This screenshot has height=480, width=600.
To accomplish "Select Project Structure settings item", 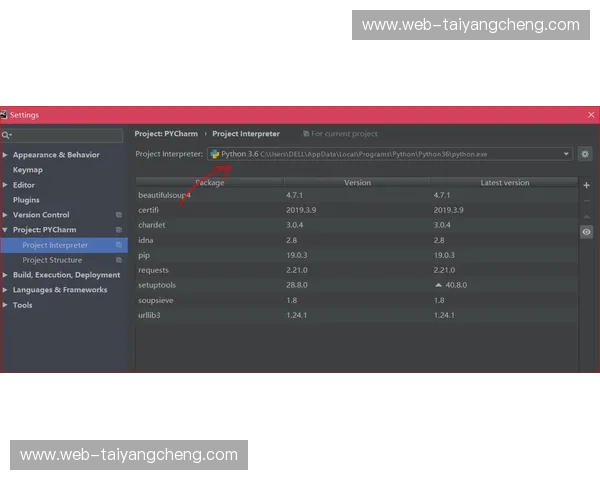I will click(52, 260).
